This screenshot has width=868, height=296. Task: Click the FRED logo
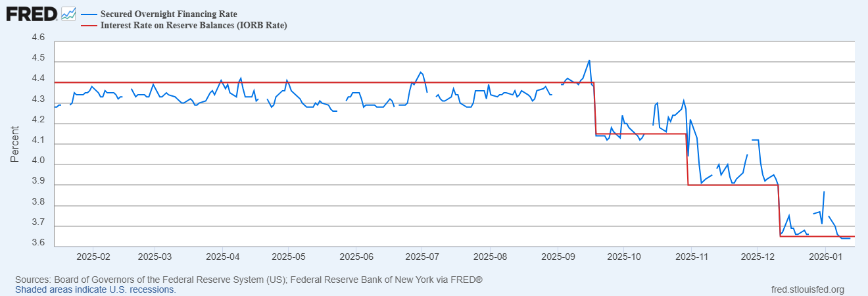click(x=31, y=13)
